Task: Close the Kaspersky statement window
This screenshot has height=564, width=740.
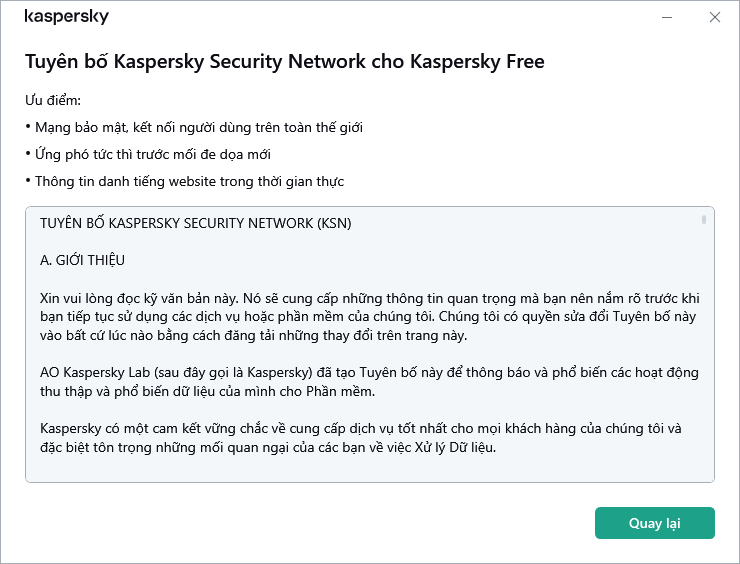Action: pyautogui.click(x=715, y=17)
